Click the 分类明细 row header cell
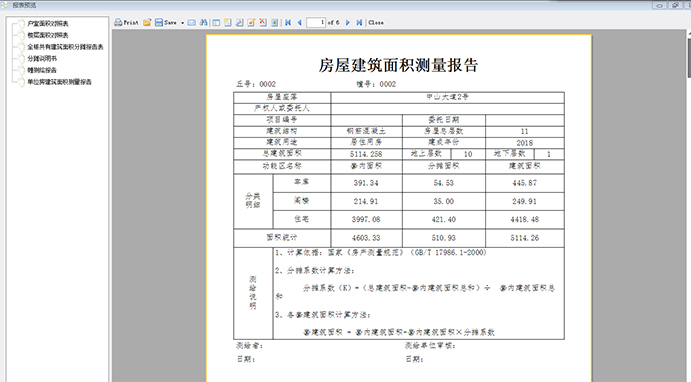This screenshot has width=691, height=382. tap(253, 201)
